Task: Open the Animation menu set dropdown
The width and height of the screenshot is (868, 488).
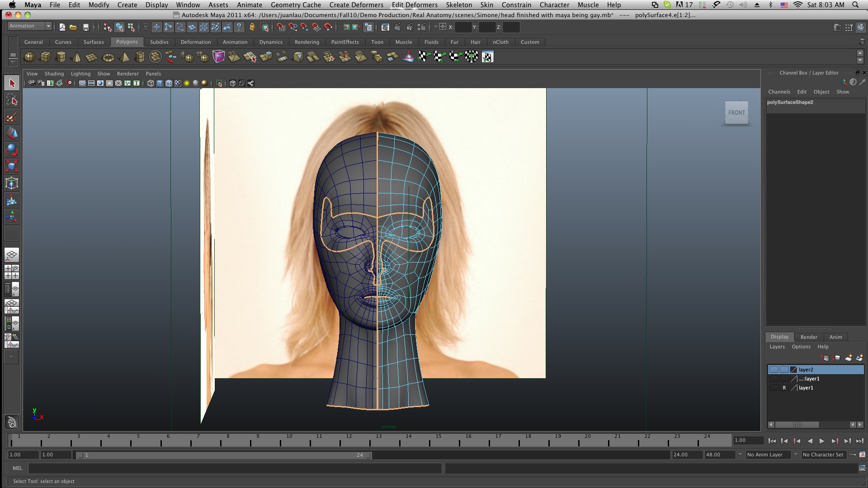Action: (30, 26)
